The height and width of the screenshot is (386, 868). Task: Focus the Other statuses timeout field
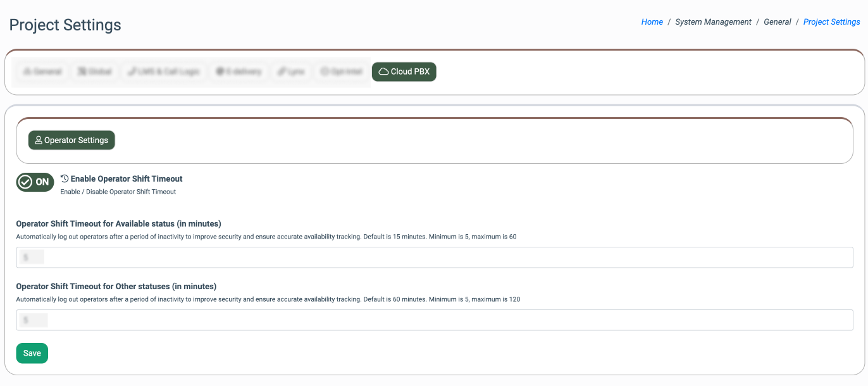tap(434, 320)
